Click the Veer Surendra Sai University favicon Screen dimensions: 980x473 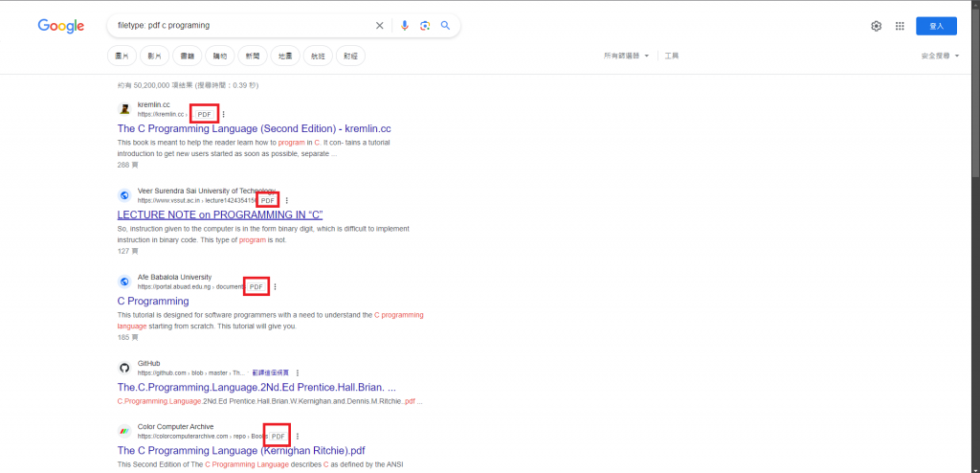point(124,195)
